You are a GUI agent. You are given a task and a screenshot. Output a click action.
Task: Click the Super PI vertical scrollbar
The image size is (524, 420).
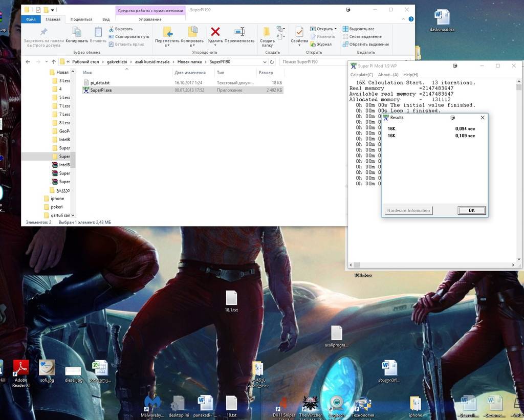(x=519, y=170)
